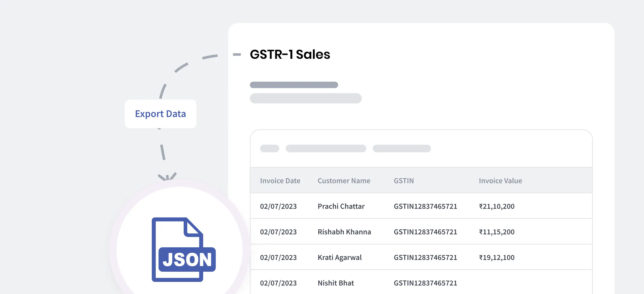Open the Nishit Bhat customer row
The width and height of the screenshot is (644, 294).
(x=336, y=283)
